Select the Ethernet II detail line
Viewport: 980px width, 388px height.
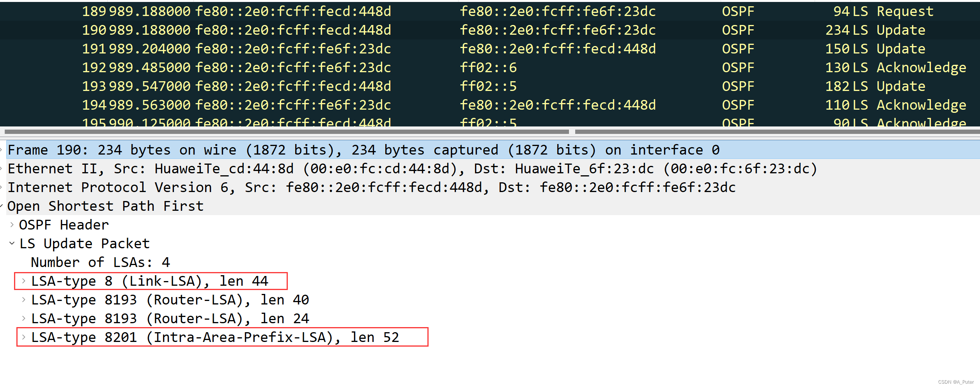(412, 169)
